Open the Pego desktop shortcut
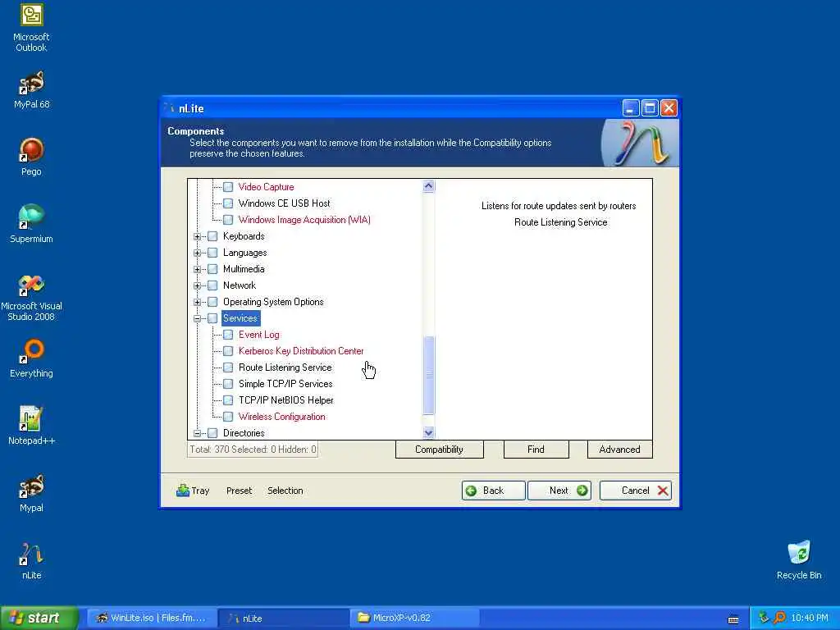This screenshot has height=630, width=840. (31, 157)
